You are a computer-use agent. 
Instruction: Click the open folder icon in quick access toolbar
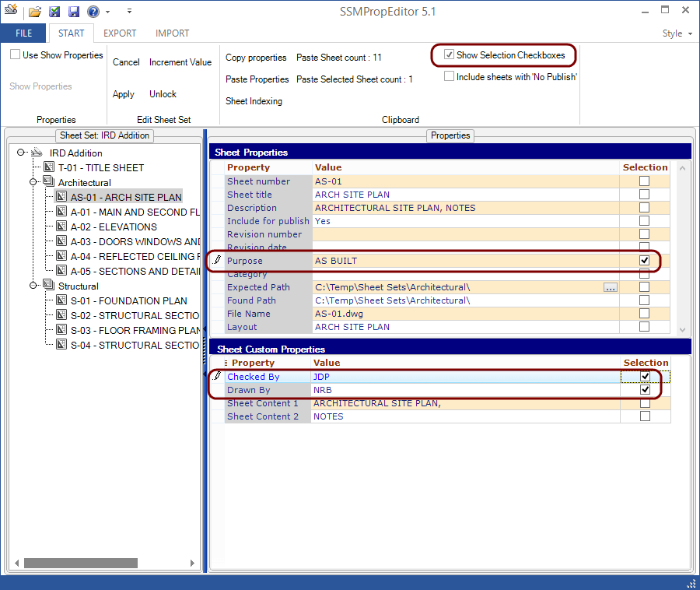coord(35,12)
